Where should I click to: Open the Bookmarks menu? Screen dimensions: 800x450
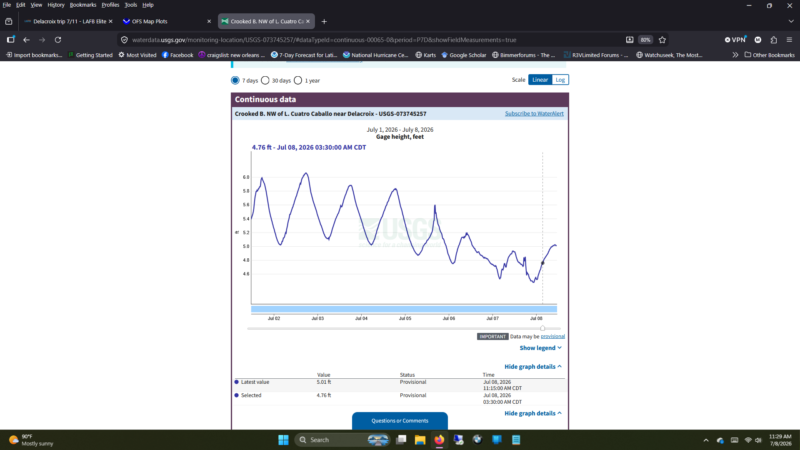pyautogui.click(x=83, y=5)
